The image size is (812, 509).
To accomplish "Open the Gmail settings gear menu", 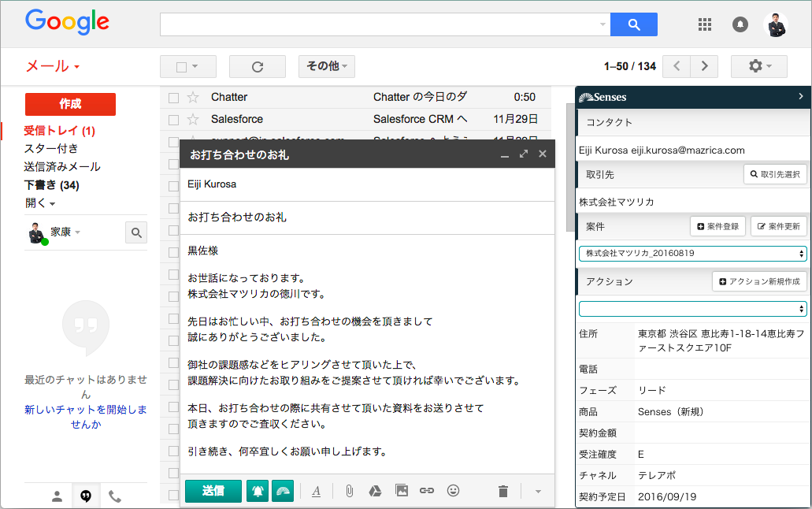I will point(758,66).
